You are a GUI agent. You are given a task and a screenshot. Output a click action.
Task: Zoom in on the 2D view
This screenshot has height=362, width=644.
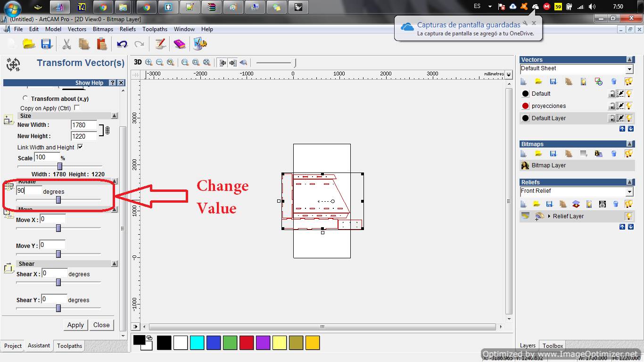[149, 62]
